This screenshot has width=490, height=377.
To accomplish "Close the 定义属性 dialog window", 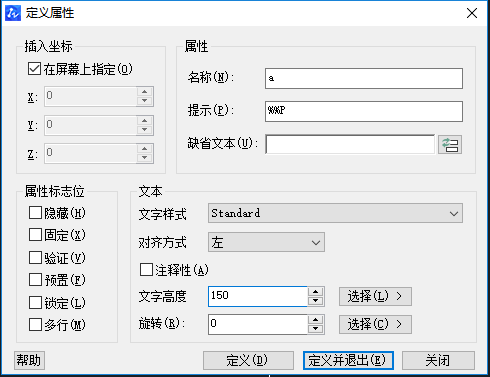I will point(472,13).
